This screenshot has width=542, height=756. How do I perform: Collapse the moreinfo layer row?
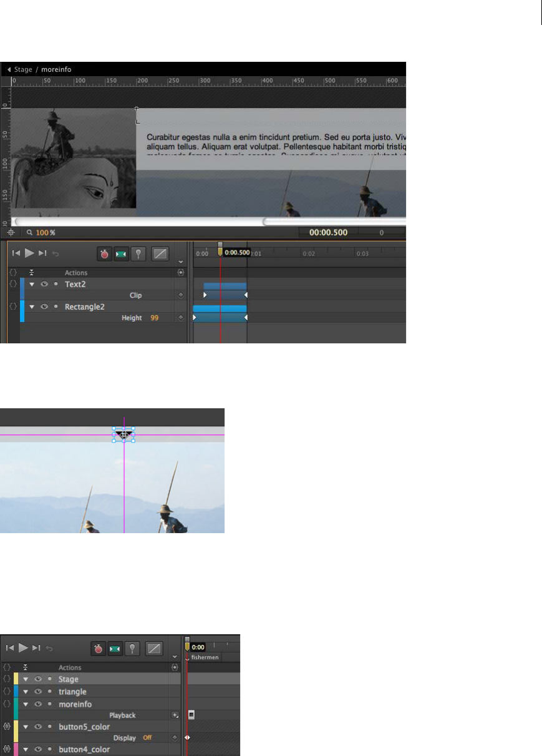click(x=26, y=704)
